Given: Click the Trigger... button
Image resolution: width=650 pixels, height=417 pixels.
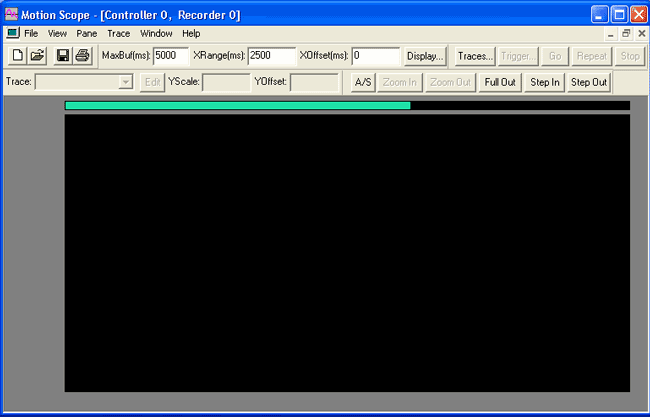Looking at the screenshot, I should point(518,56).
